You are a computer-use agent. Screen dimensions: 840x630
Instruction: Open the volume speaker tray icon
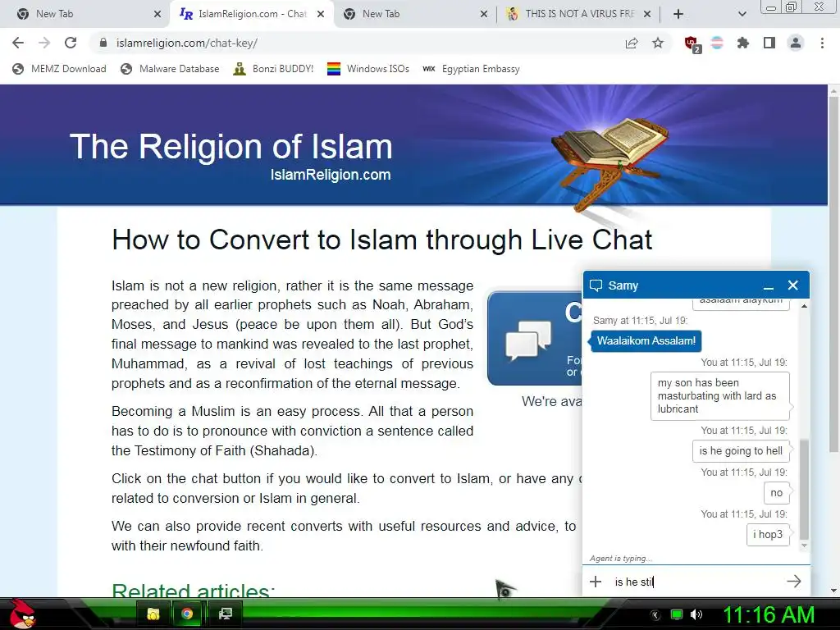696,614
